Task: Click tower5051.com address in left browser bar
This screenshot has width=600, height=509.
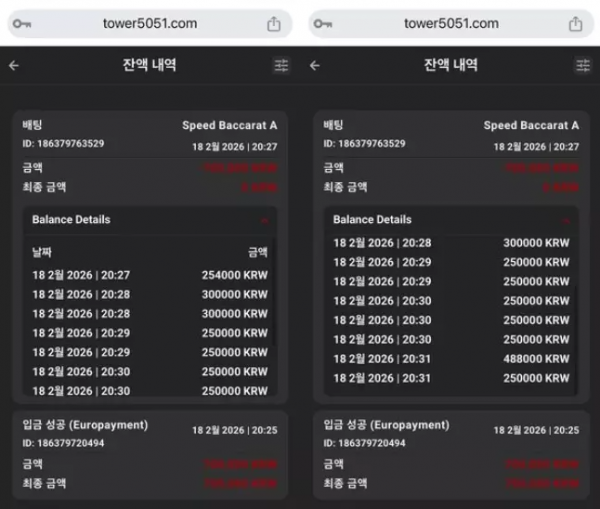Action: [150, 24]
